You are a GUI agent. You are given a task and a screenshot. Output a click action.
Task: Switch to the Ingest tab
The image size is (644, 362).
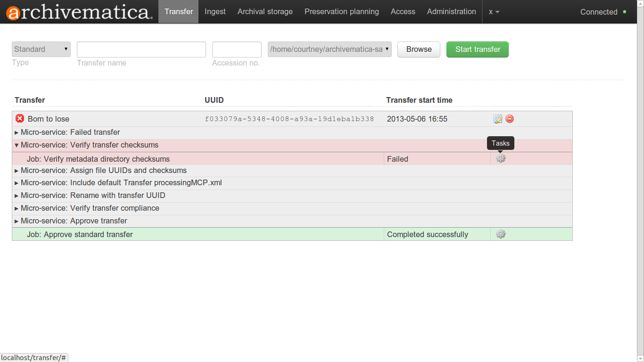215,12
